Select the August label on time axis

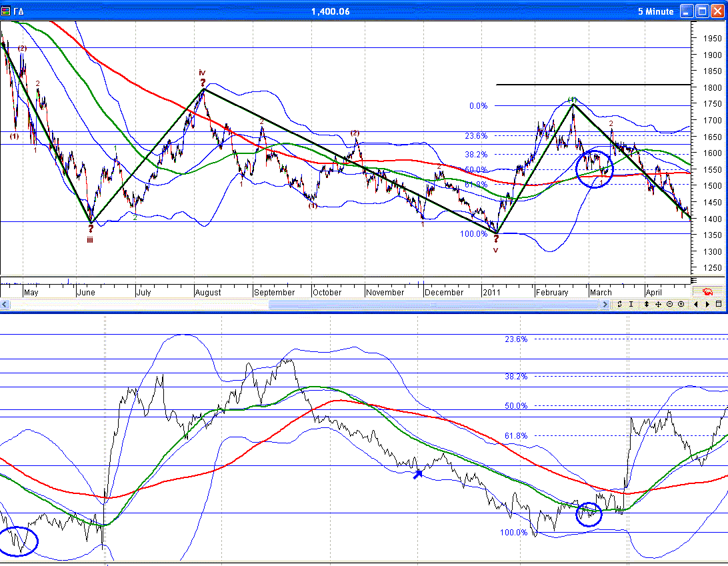point(208,292)
